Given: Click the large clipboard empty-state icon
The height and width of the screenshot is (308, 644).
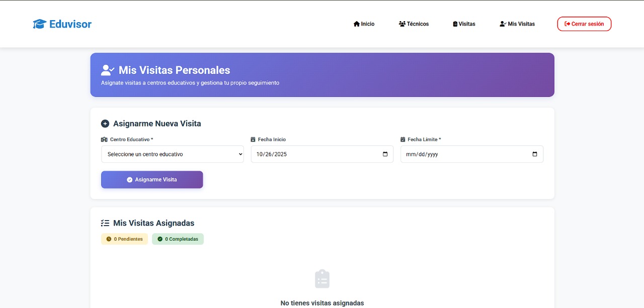Looking at the screenshot, I should click(322, 279).
